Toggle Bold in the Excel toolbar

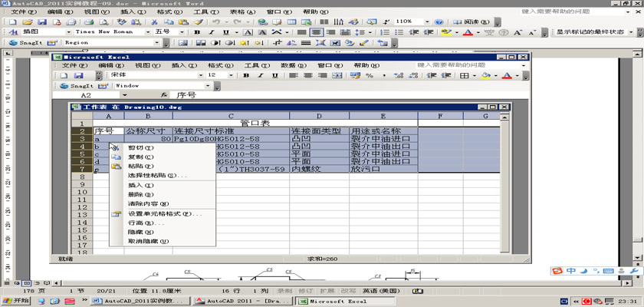[246, 76]
